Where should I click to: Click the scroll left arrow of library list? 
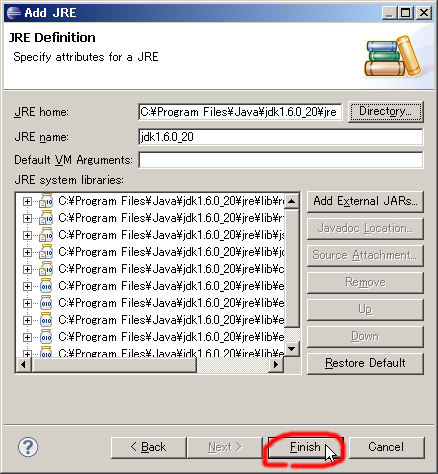pos(23,365)
